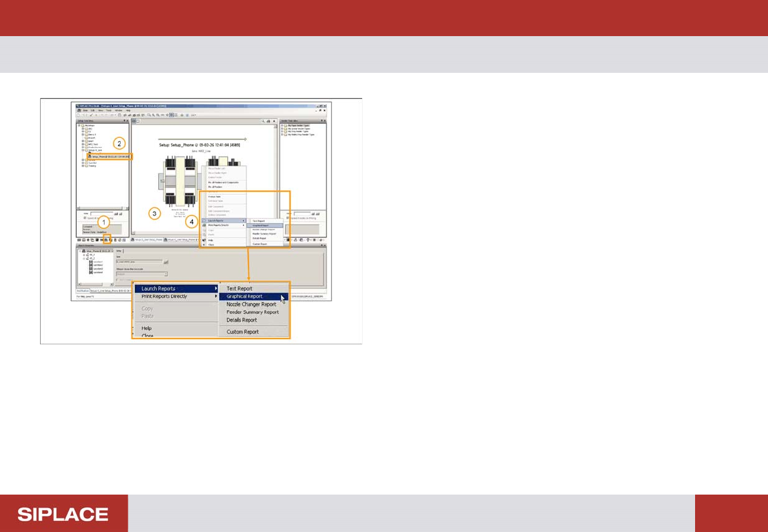Screen dimensions: 768x532
Task: Click the pin icon on the Setup Tree View panel
Action: tap(124, 121)
